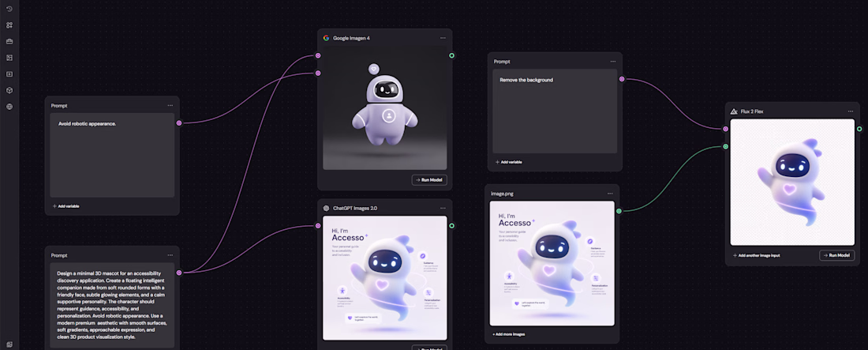
Task: Open options of 'Remove the background' Prompt node
Action: click(x=613, y=62)
